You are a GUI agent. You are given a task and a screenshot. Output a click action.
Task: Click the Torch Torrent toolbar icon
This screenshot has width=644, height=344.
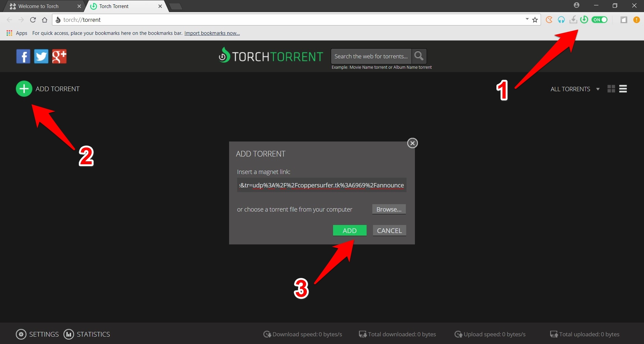tap(584, 19)
